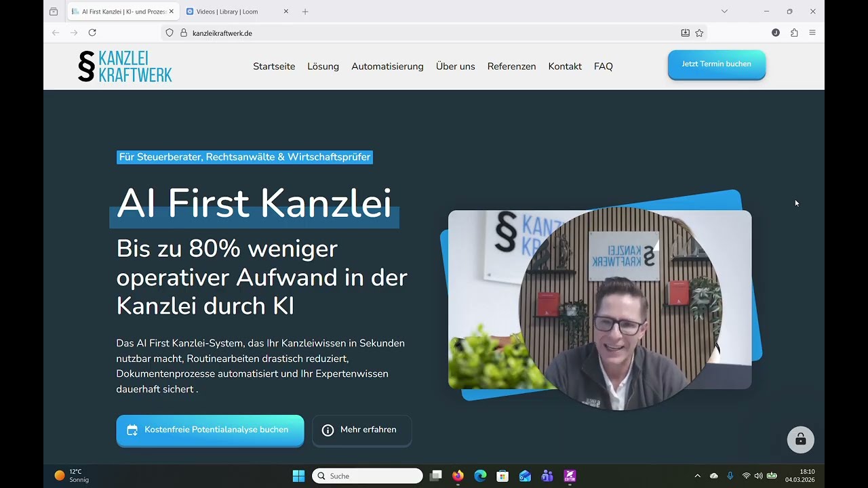Screen dimensions: 868x488
Task: Open the Firefox tab list icon
Action: [54, 12]
